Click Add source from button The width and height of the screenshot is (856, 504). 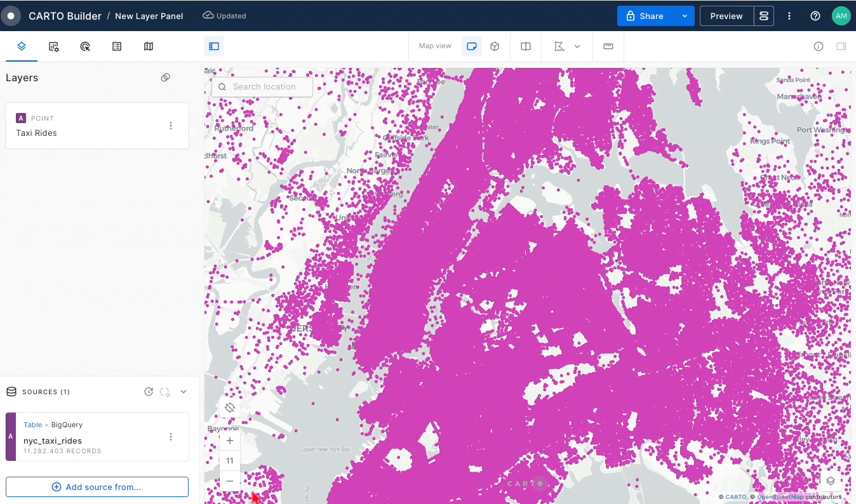click(x=97, y=487)
